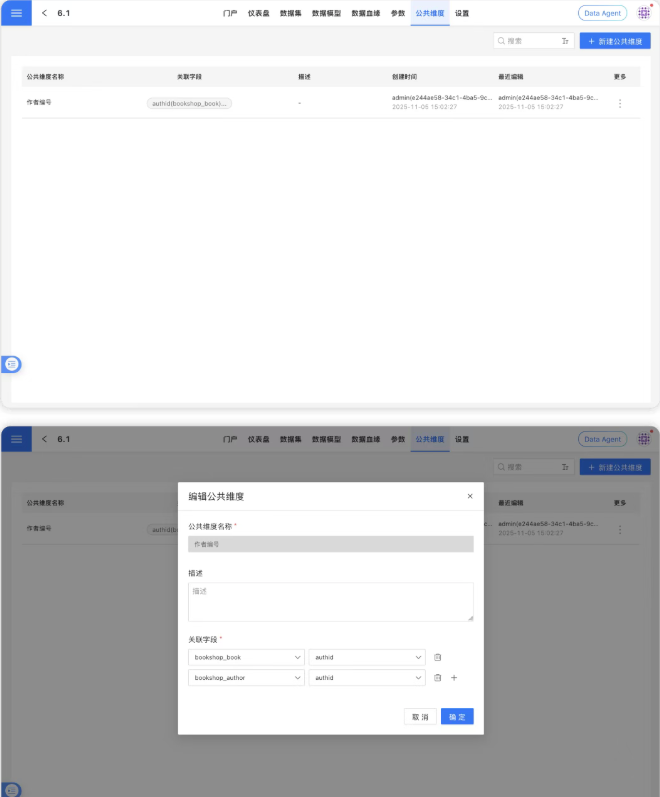This screenshot has width=660, height=797.
Task: Click the 关联字段 column header on the undimmed page
Action: [189, 77]
